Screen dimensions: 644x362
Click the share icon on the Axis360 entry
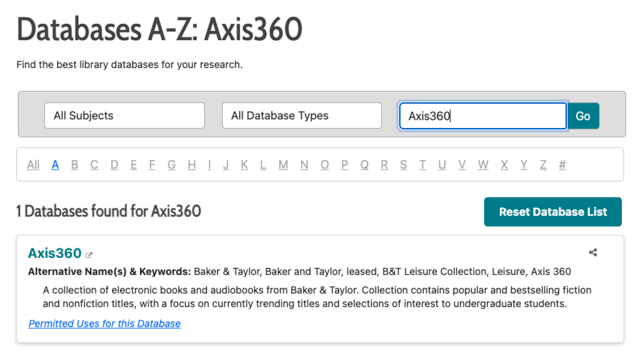[593, 253]
